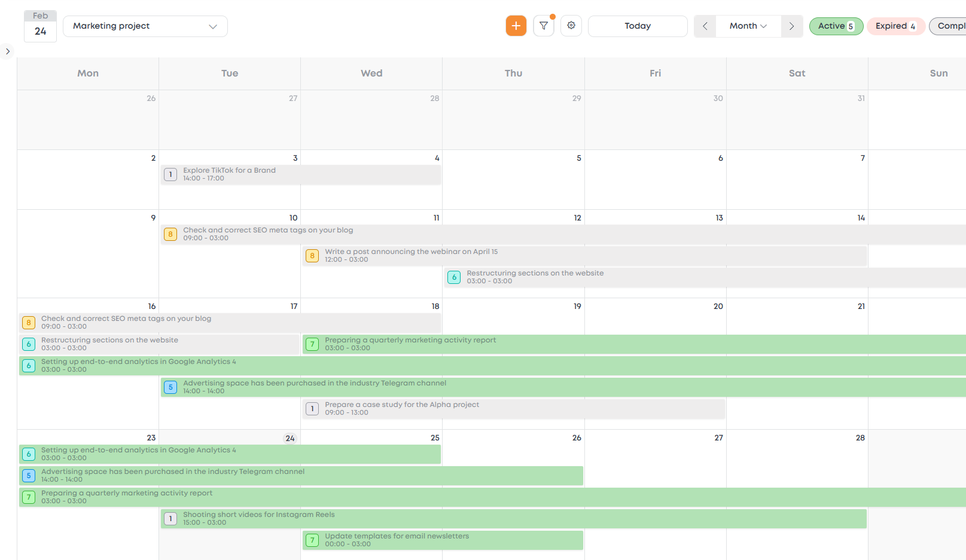This screenshot has width=966, height=560.
Task: Go to next month arrow
Action: pyautogui.click(x=791, y=26)
